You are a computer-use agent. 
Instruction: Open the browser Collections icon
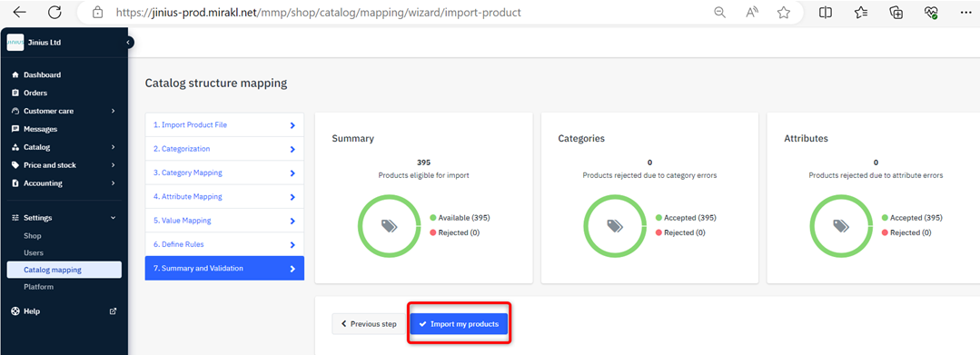click(x=896, y=13)
